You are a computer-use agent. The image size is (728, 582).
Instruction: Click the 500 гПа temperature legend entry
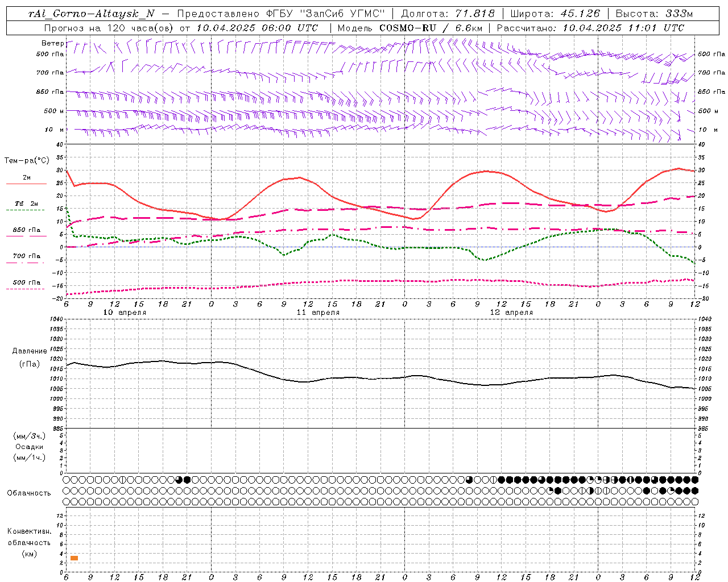click(27, 282)
